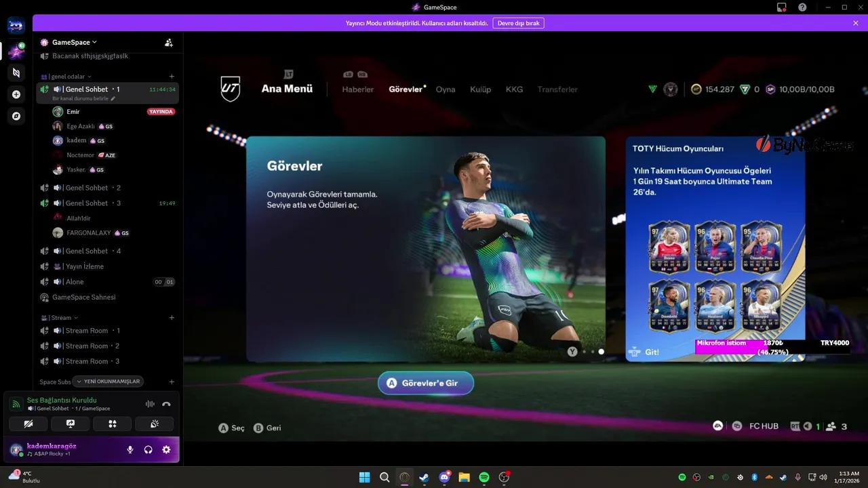Add channel to Stream category
This screenshot has width=868, height=488.
point(172,317)
